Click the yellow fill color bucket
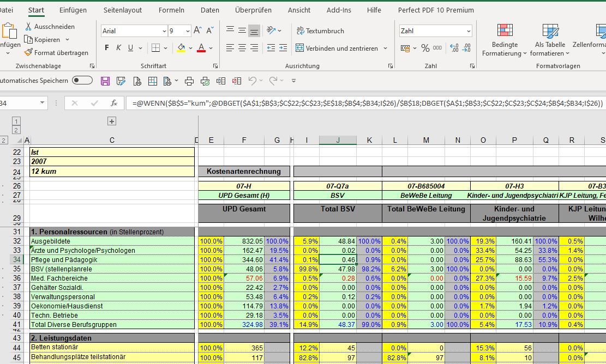Image resolution: width=606 pixels, height=364 pixels. pyautogui.click(x=181, y=48)
